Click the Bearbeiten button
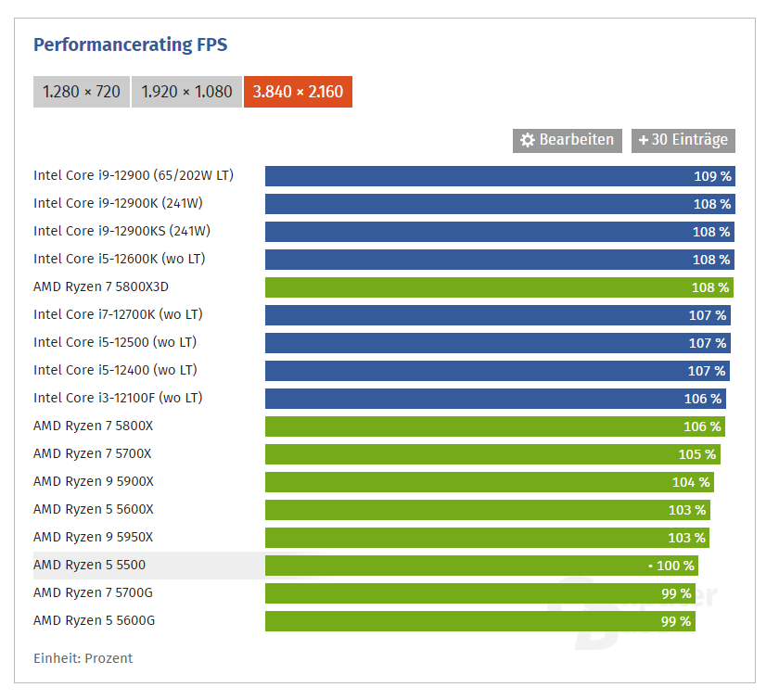The width and height of the screenshot is (779, 700). pyautogui.click(x=568, y=141)
